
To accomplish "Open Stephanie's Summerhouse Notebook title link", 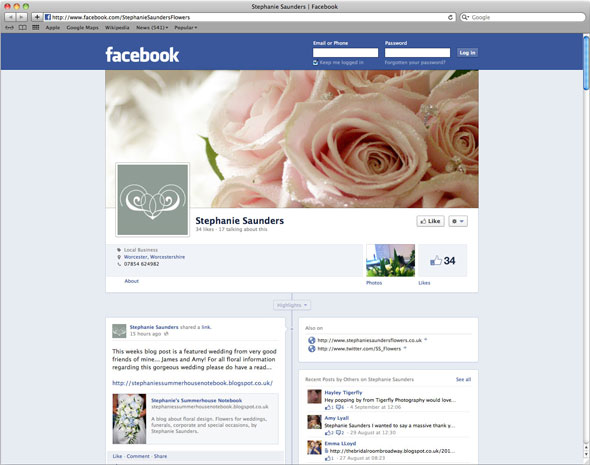I will point(196,400).
